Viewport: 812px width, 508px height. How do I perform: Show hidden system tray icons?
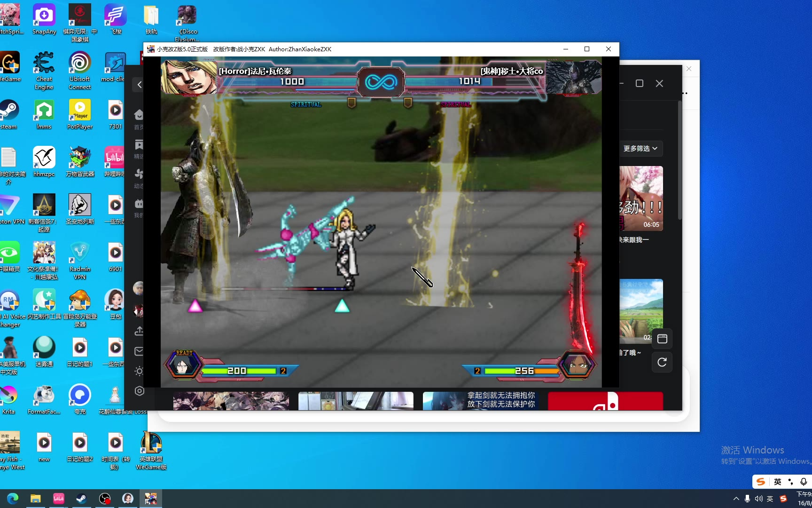pyautogui.click(x=736, y=499)
